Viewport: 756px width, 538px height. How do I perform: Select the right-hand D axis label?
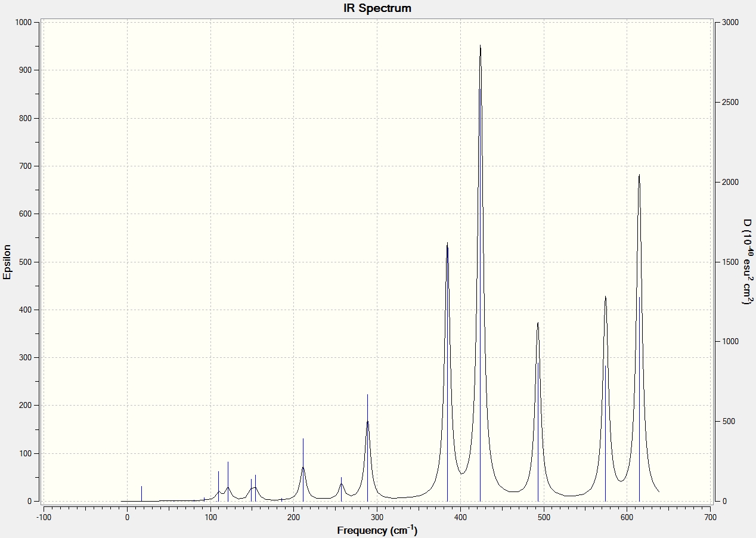746,262
